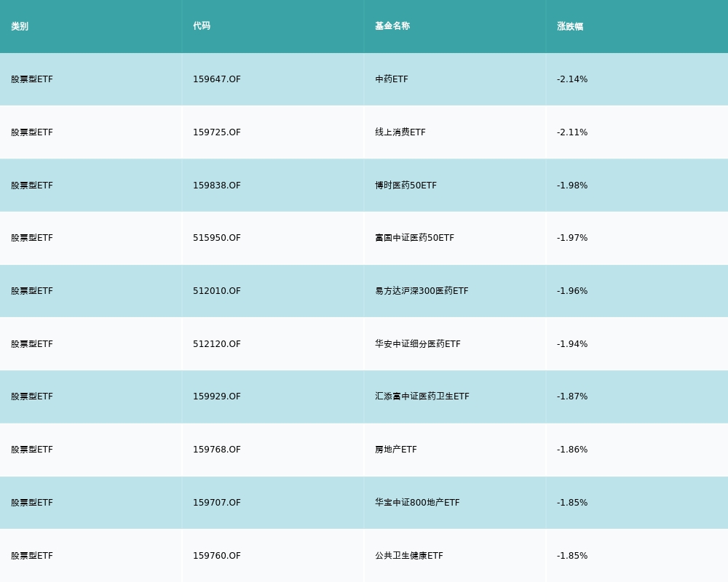Click the -1.86% change value
728x582 pixels.
click(572, 450)
